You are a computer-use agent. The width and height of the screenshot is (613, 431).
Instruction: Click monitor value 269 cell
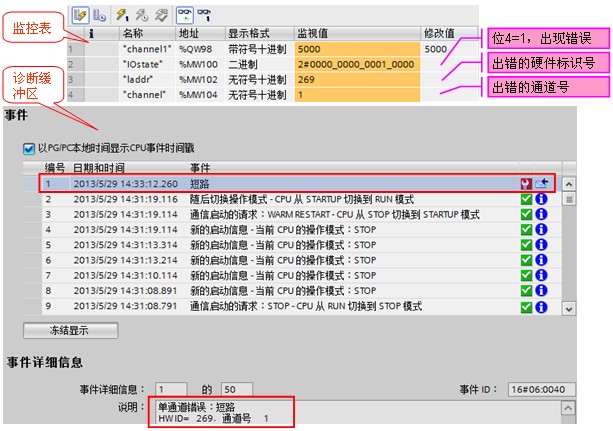tap(357, 79)
